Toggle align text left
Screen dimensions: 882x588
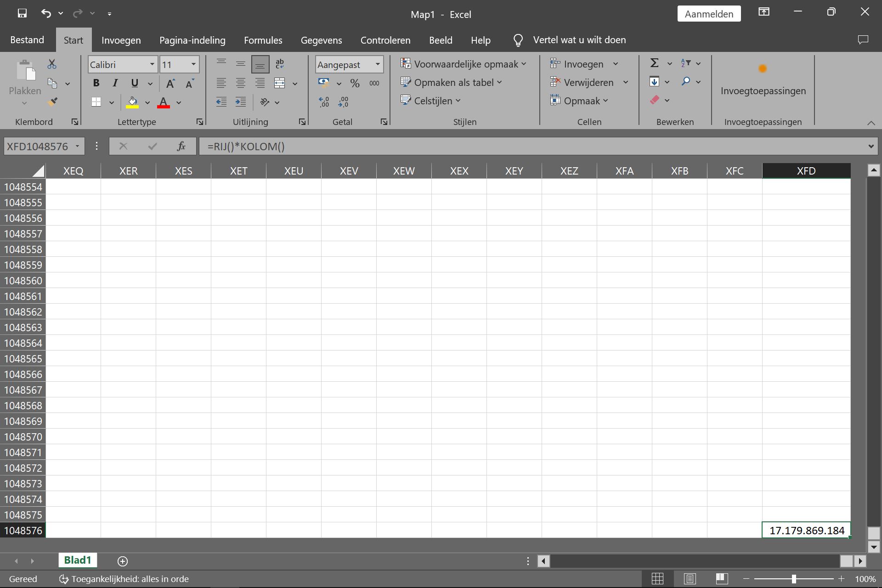[x=221, y=83]
